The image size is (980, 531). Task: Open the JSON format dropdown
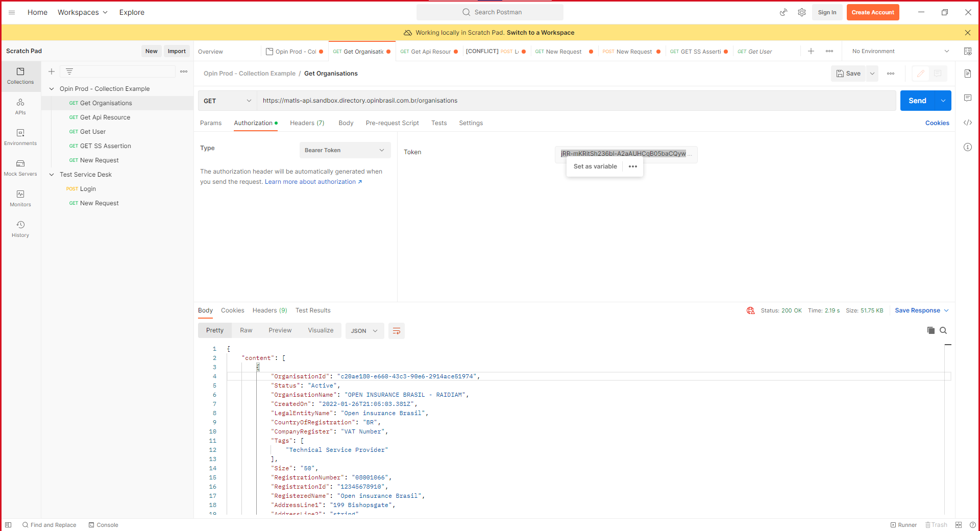pyautogui.click(x=364, y=331)
